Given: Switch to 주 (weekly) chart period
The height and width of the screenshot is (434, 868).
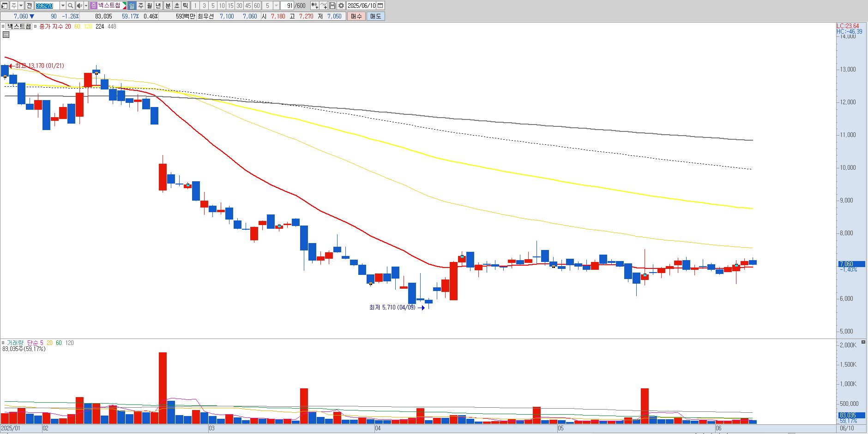Looking at the screenshot, I should point(141,6).
